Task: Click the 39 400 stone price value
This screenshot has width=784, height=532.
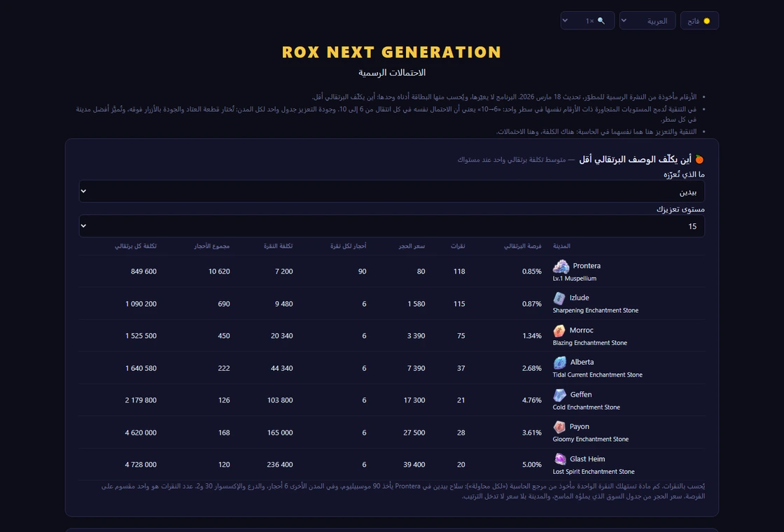Action: [x=414, y=465]
